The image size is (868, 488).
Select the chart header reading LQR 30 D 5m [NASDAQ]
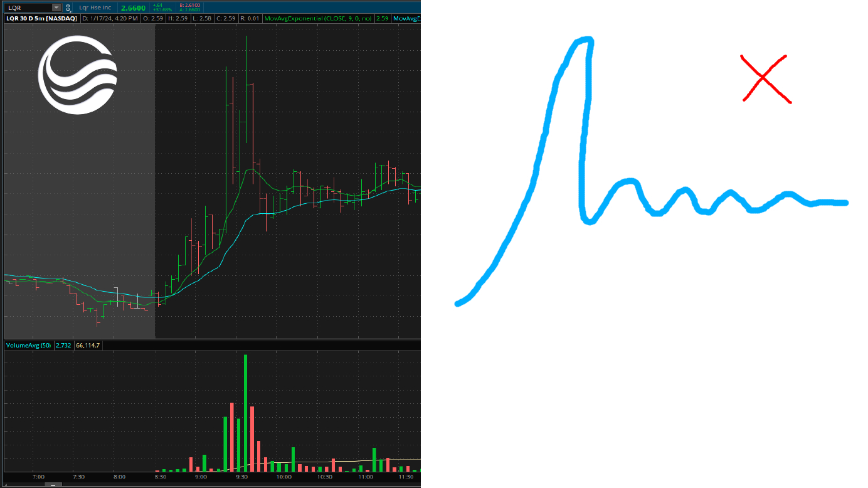[41, 18]
